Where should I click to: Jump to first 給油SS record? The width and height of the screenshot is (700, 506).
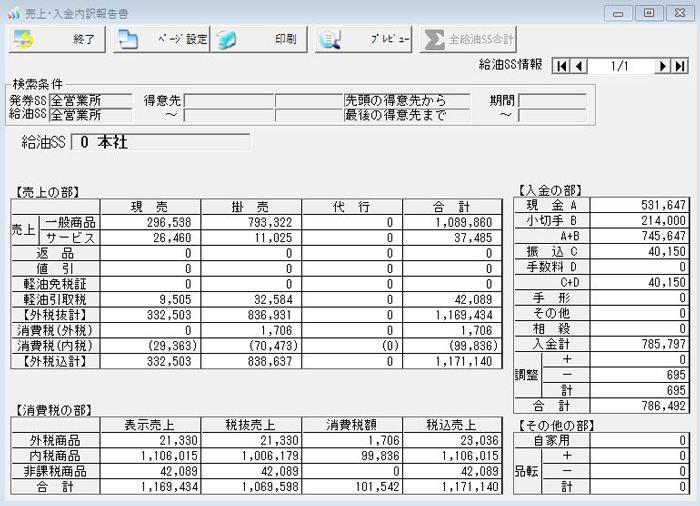(560, 66)
